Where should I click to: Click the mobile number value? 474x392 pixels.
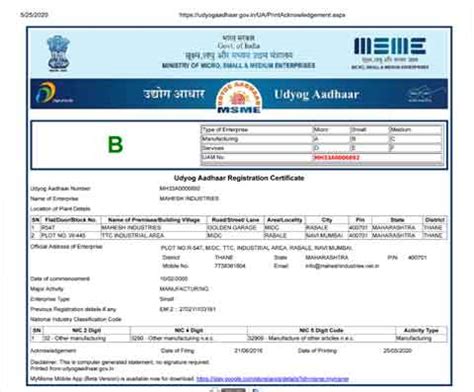[x=230, y=266]
